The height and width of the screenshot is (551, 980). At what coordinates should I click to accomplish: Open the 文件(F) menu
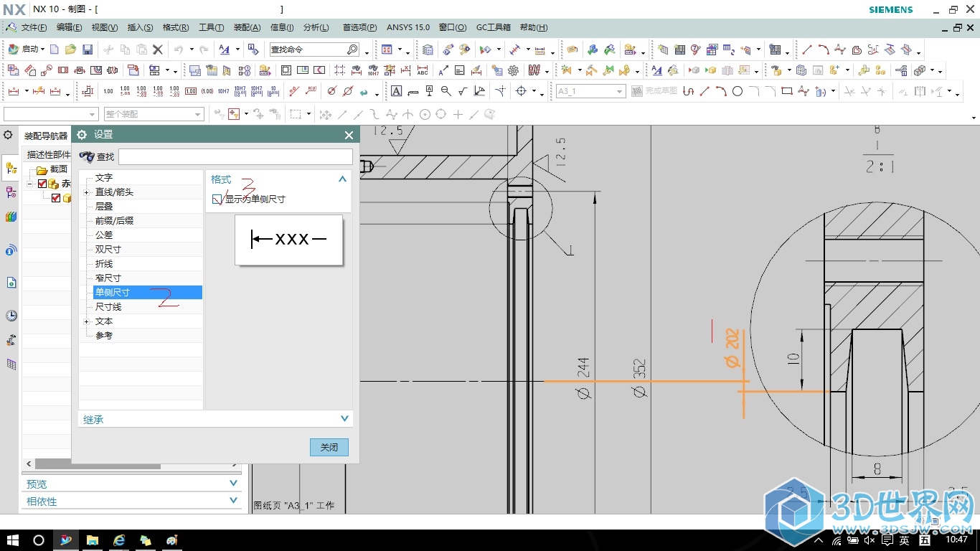coord(34,27)
